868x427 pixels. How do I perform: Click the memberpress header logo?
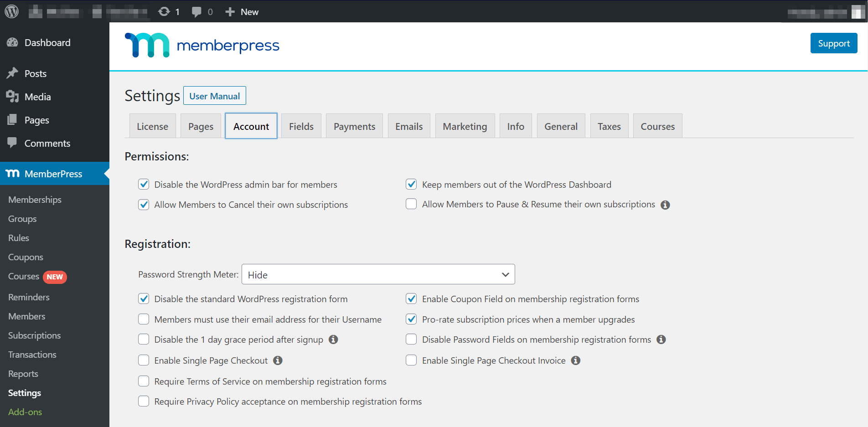click(x=202, y=45)
